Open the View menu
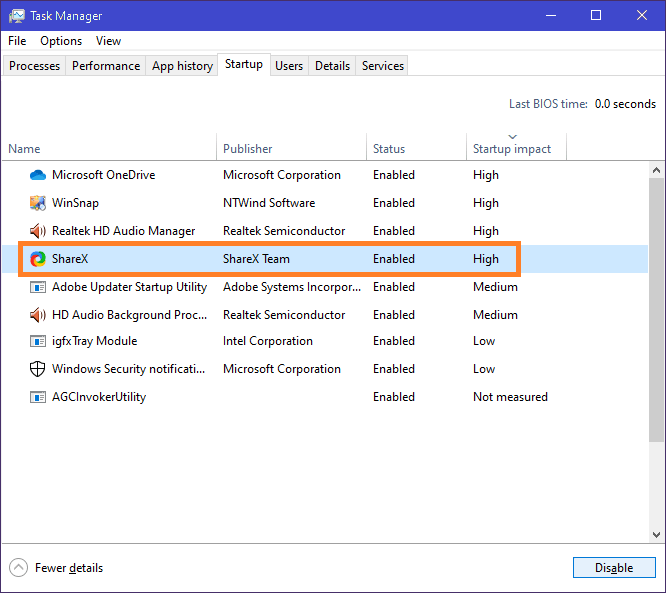Image resolution: width=666 pixels, height=593 pixels. pos(108,41)
